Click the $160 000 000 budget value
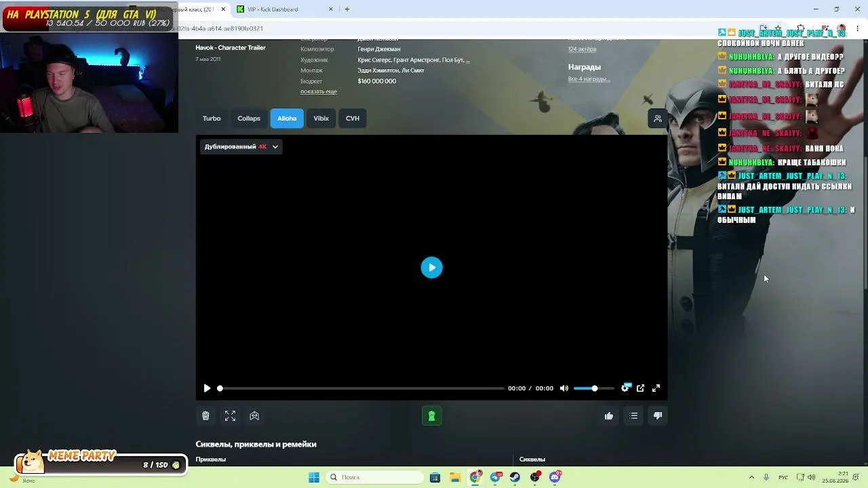Screen dimensions: 868x488 tap(377, 81)
